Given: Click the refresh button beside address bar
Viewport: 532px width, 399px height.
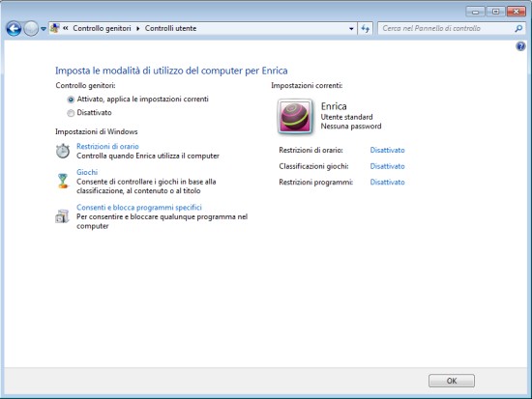Looking at the screenshot, I should (x=365, y=28).
